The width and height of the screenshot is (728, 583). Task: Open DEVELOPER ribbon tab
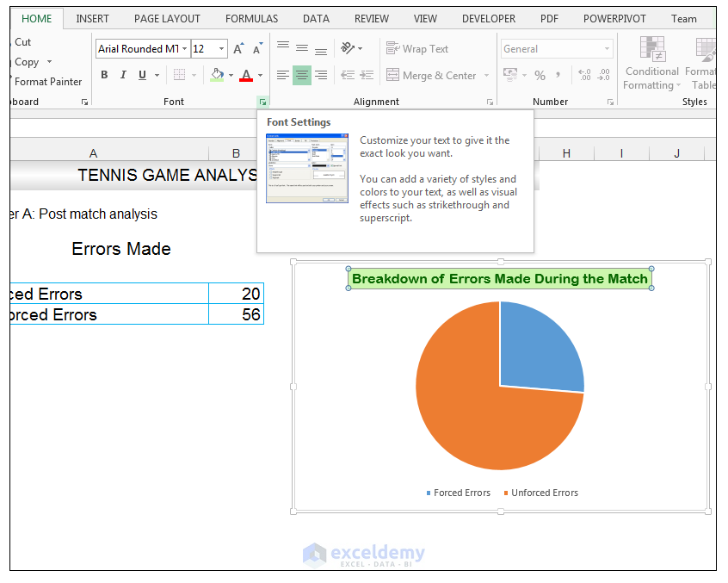tap(489, 19)
